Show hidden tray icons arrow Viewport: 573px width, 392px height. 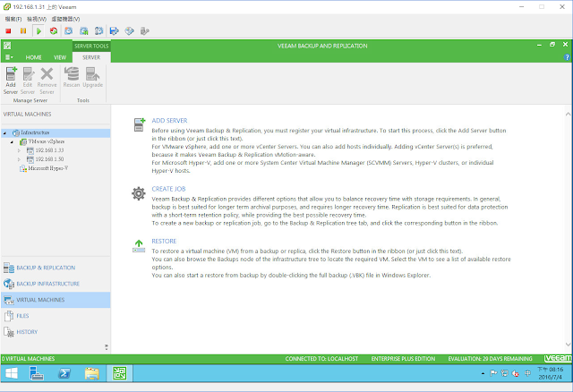[483, 373]
